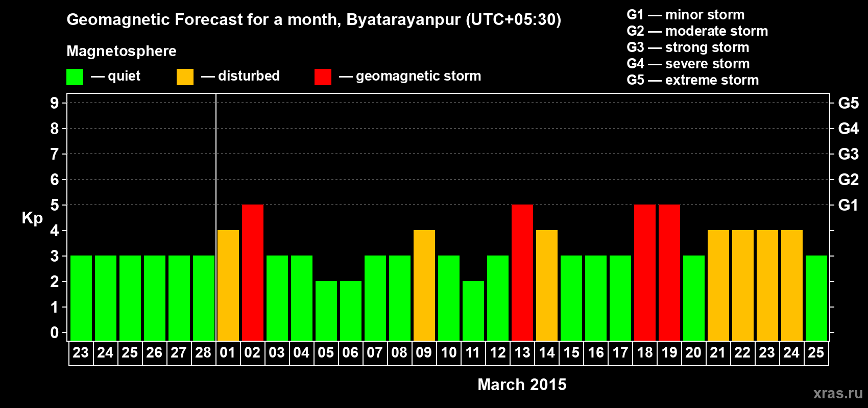This screenshot has height=408, width=868.
Task: Click the "G5 — extreme storm" legend line
Action: 693,80
